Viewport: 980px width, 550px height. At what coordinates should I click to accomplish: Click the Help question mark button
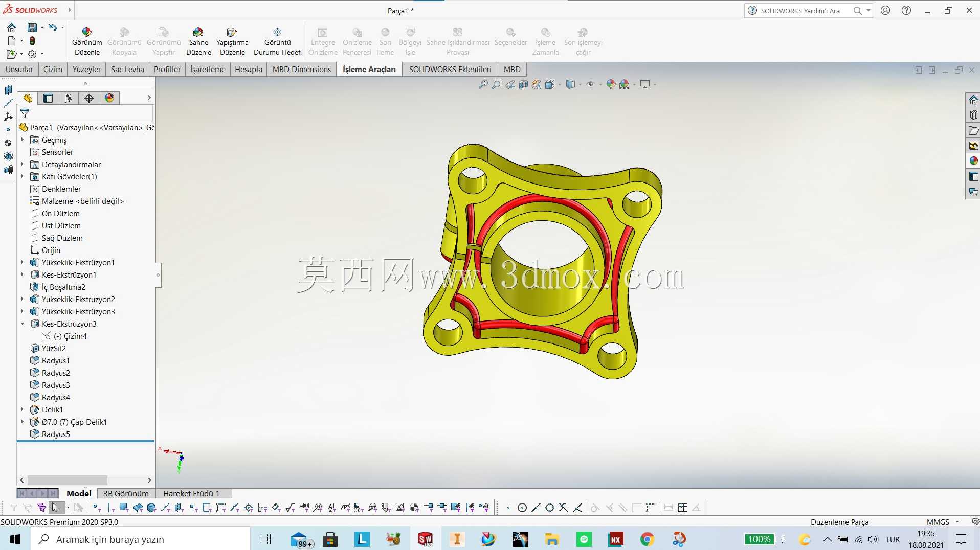906,10
